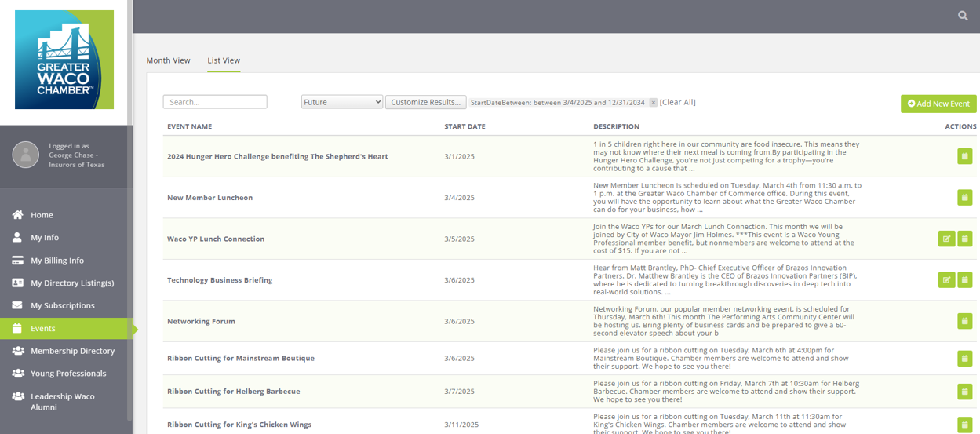
Task: Open My Info page
Action: pyautogui.click(x=45, y=238)
